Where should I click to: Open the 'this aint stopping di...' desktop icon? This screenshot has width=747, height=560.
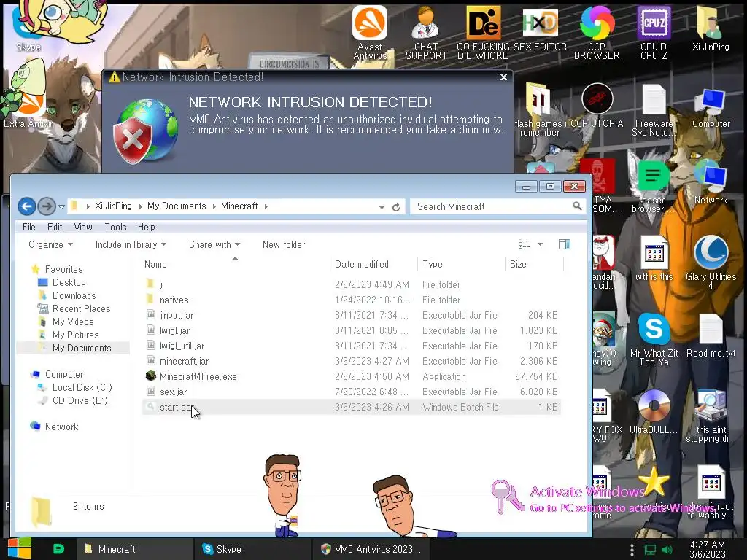tap(711, 416)
